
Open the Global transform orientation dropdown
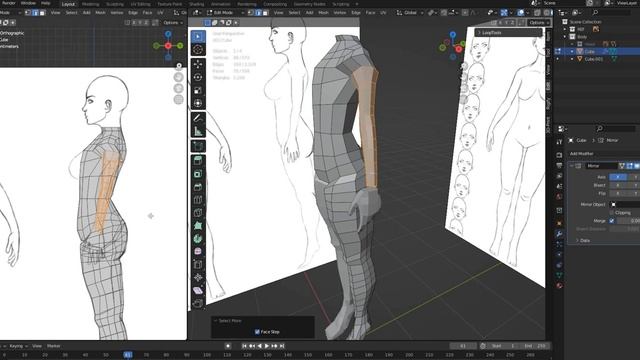point(410,13)
